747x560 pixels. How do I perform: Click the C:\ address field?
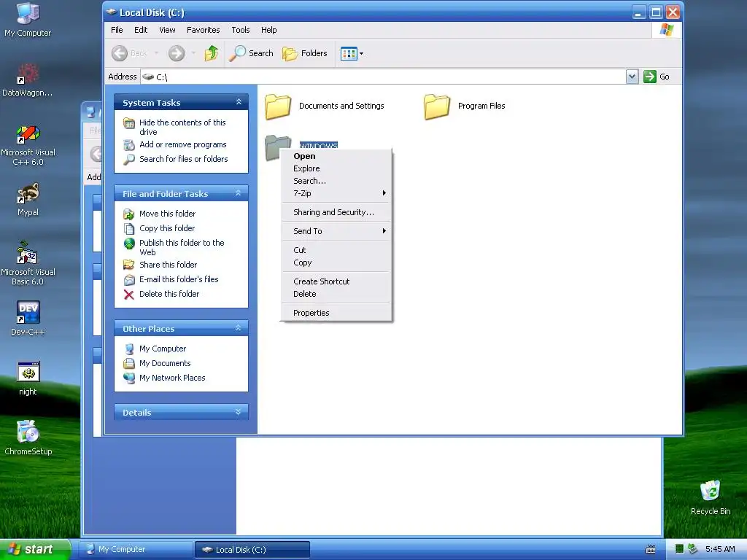pyautogui.click(x=384, y=77)
